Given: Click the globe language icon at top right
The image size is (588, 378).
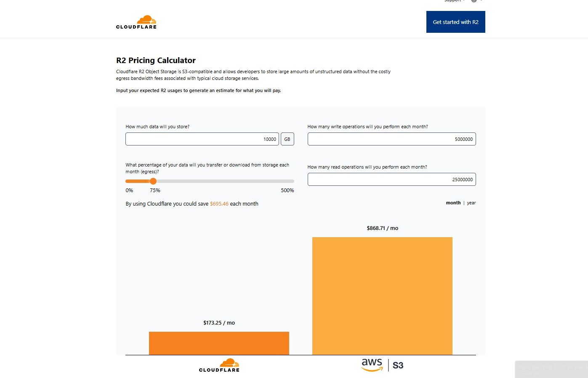Looking at the screenshot, I should pos(473,1).
